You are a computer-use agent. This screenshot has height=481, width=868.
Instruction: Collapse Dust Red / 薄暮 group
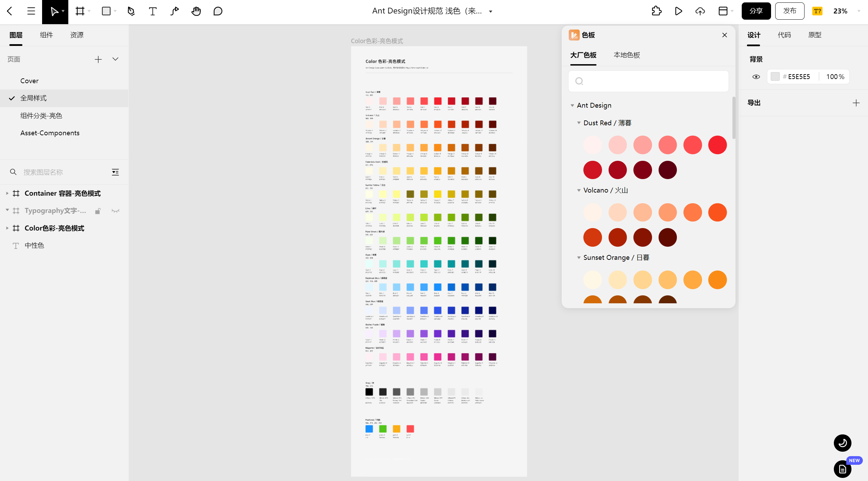(579, 123)
